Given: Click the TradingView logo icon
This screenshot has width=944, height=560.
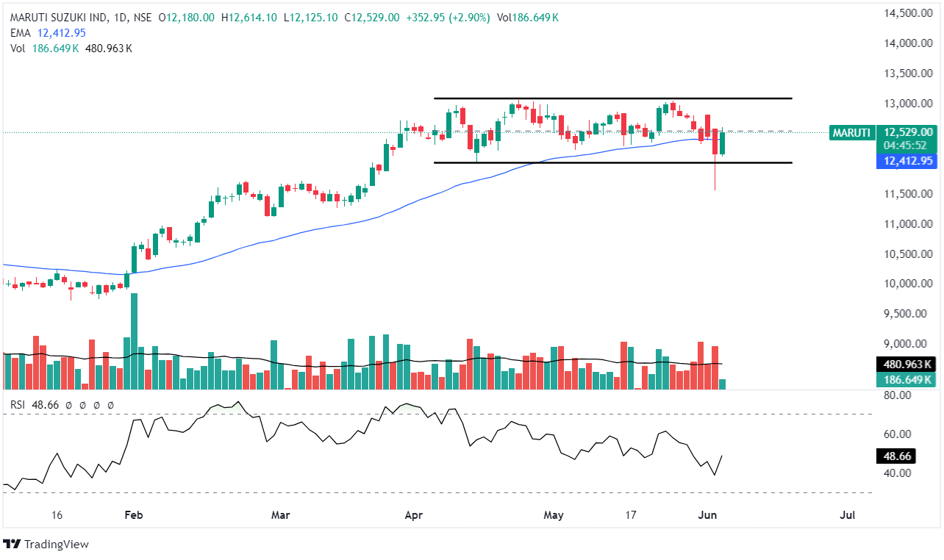Looking at the screenshot, I should 12,544.
